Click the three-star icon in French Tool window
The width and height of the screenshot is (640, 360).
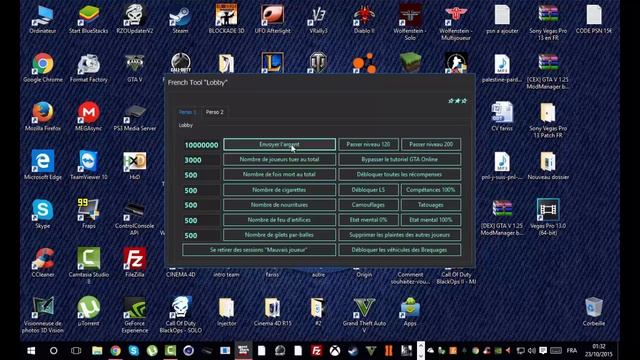coord(457,100)
